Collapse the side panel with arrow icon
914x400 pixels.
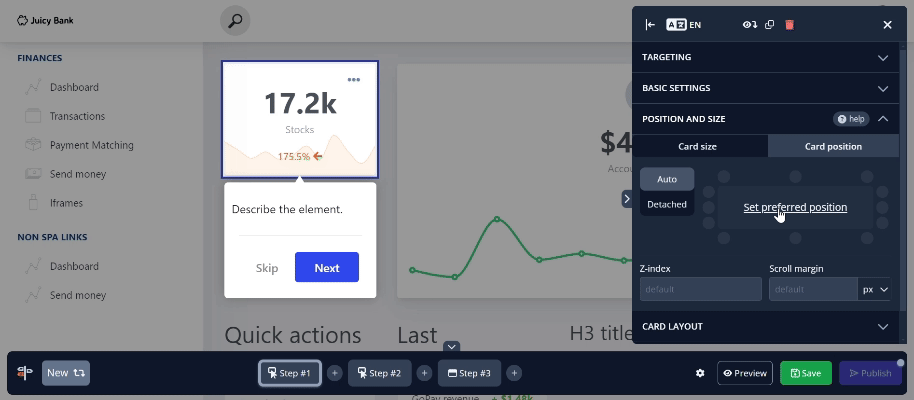pyautogui.click(x=650, y=25)
